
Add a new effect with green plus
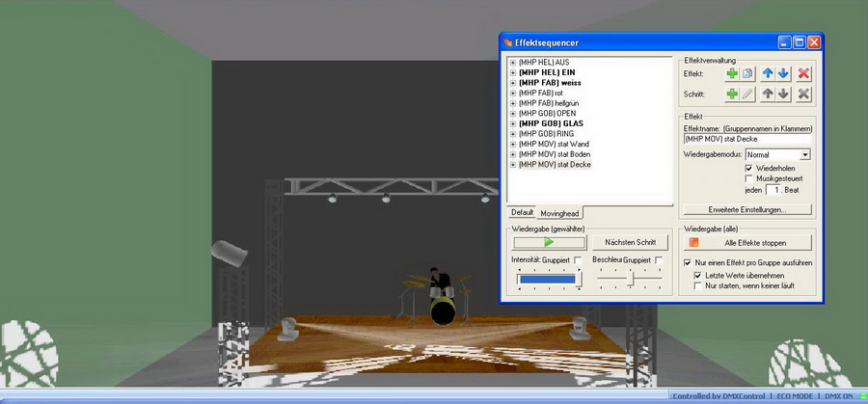point(733,73)
